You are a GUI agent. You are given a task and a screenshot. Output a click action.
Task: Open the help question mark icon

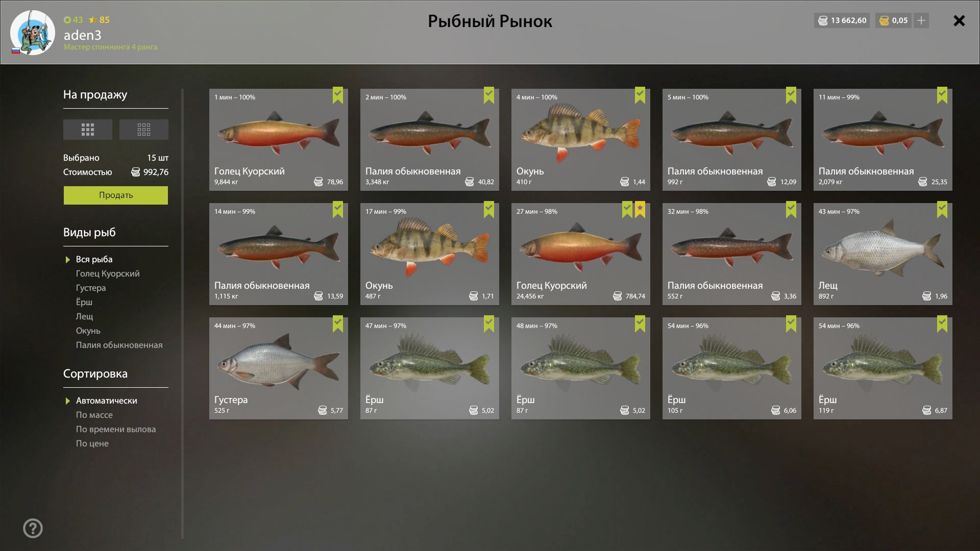[33, 528]
